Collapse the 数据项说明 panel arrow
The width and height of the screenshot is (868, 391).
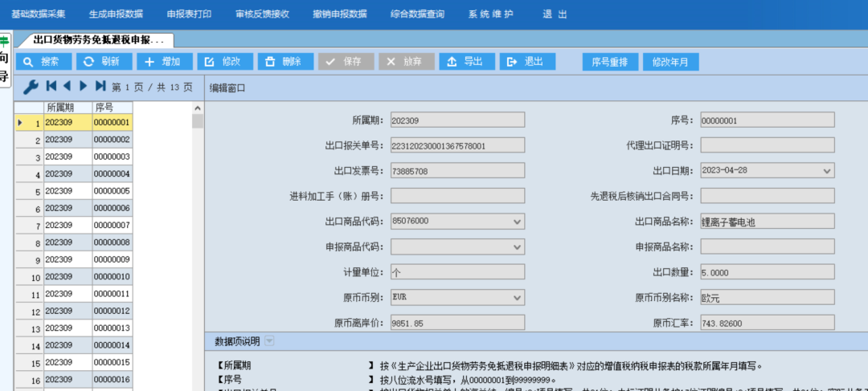(x=269, y=341)
